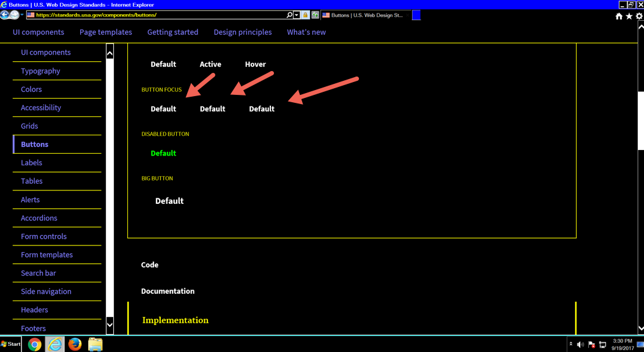
Task: Click the DISABLED BUTTON label text
Action: pyautogui.click(x=165, y=134)
